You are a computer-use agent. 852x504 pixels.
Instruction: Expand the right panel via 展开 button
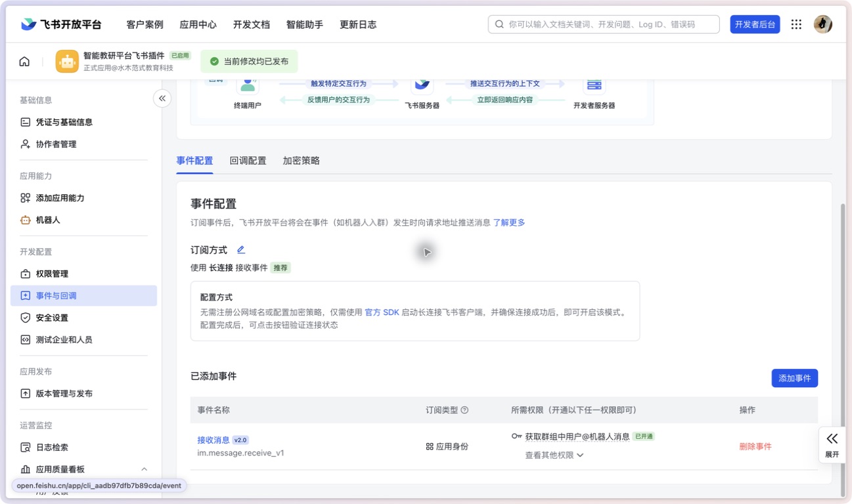click(x=832, y=444)
